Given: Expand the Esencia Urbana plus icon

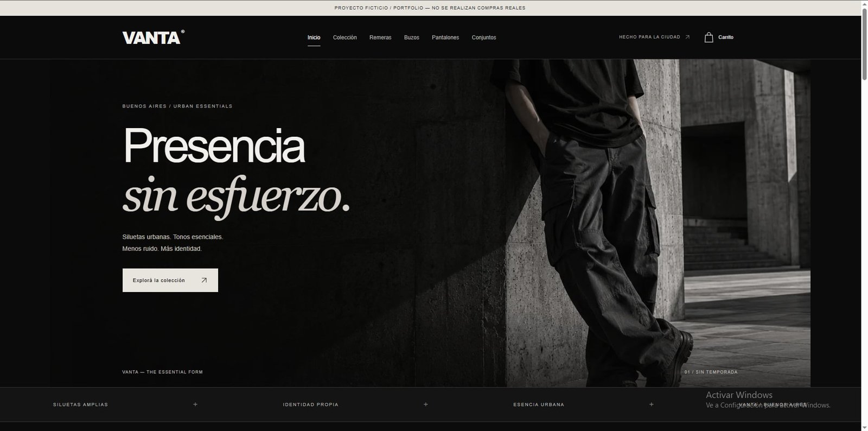Looking at the screenshot, I should [652, 404].
